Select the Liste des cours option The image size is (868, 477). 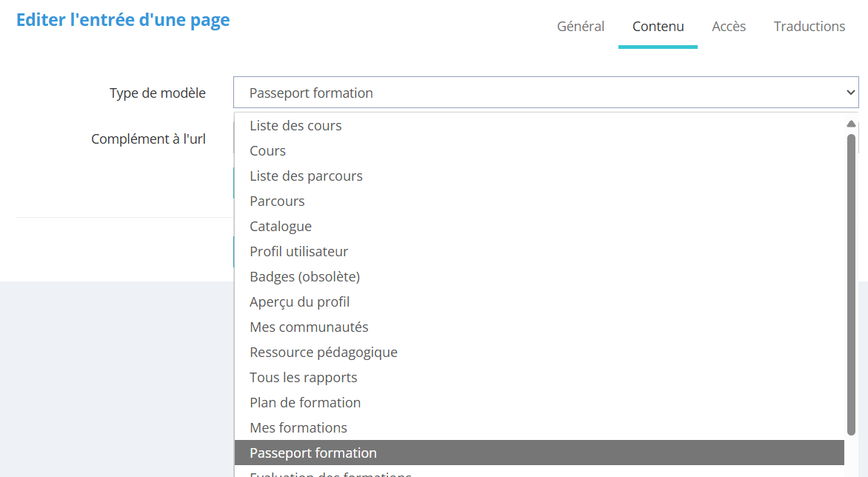(296, 125)
